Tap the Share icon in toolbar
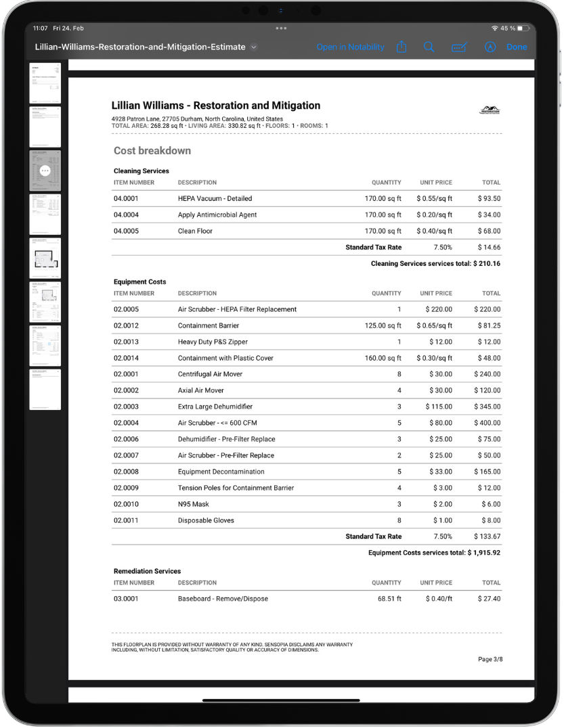The image size is (564, 728). [402, 47]
